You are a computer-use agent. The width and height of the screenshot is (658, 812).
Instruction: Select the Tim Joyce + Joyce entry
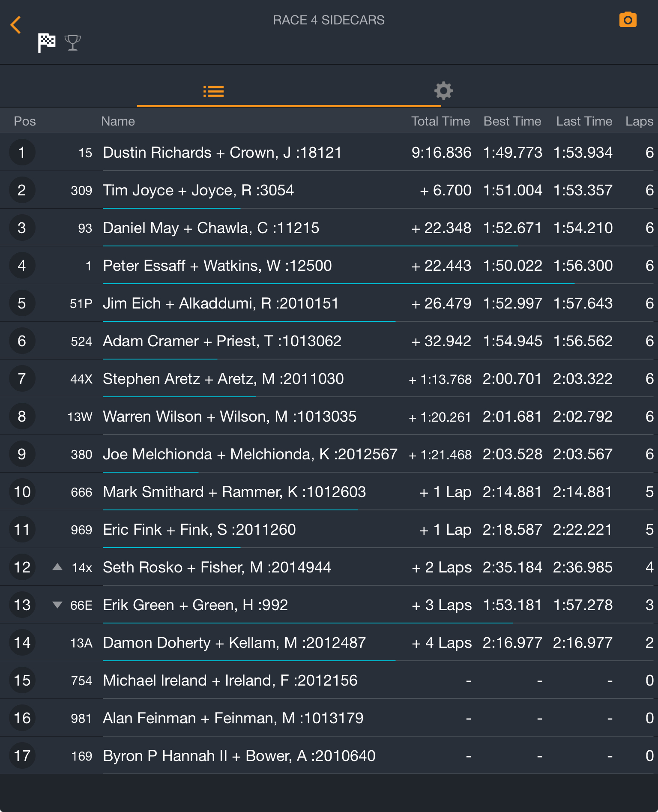coord(198,190)
